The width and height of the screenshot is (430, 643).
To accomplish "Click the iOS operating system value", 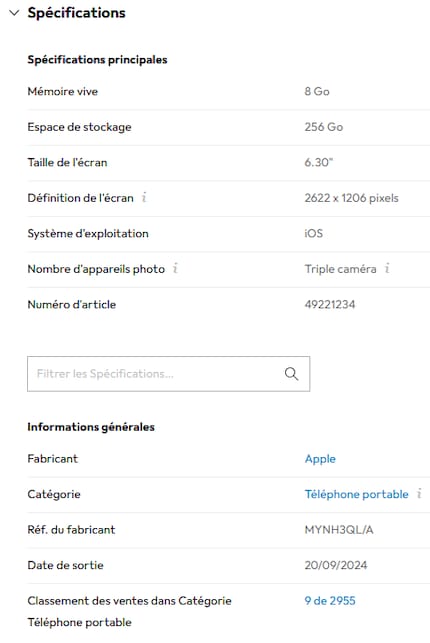I will [x=314, y=233].
